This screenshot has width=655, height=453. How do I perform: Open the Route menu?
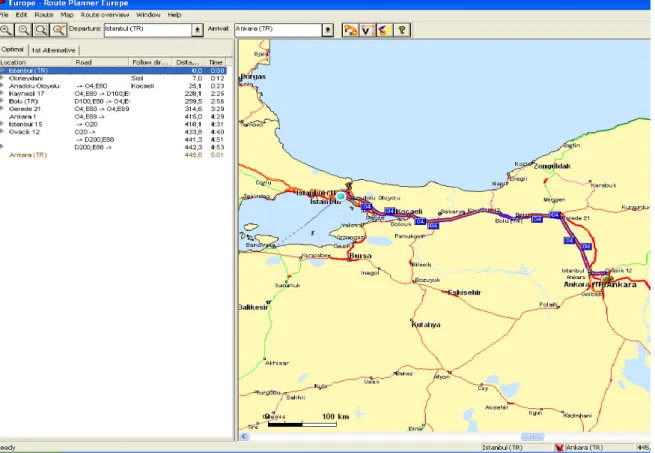click(44, 15)
